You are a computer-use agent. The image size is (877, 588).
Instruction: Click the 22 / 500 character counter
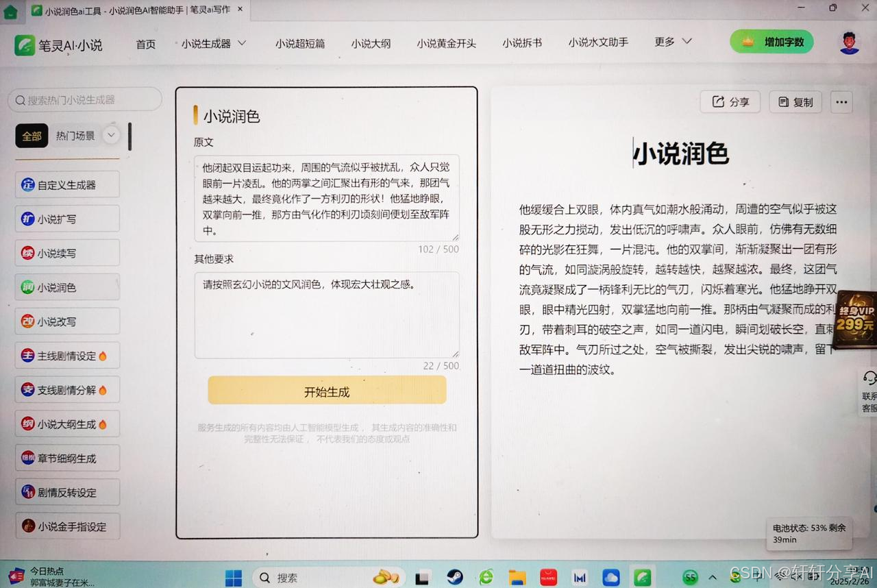[x=441, y=365]
